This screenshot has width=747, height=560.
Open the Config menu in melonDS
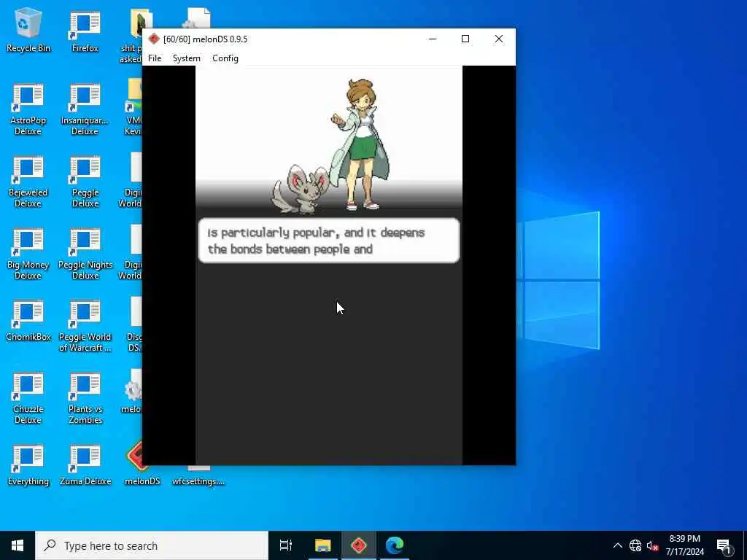[225, 58]
